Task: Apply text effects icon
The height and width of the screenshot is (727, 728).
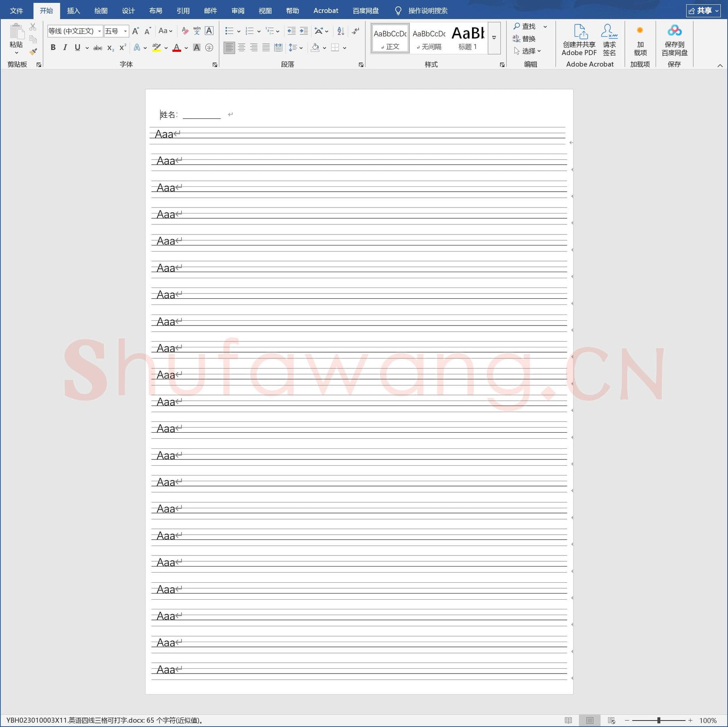Action: [x=137, y=47]
